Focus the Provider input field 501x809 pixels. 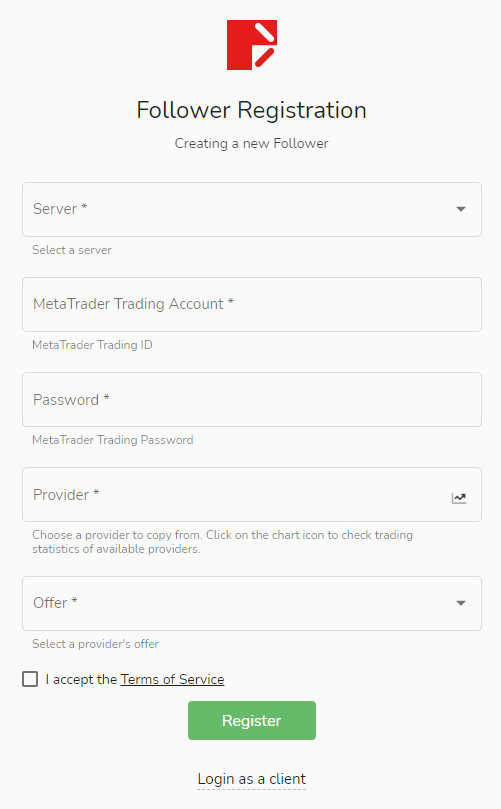tap(252, 495)
